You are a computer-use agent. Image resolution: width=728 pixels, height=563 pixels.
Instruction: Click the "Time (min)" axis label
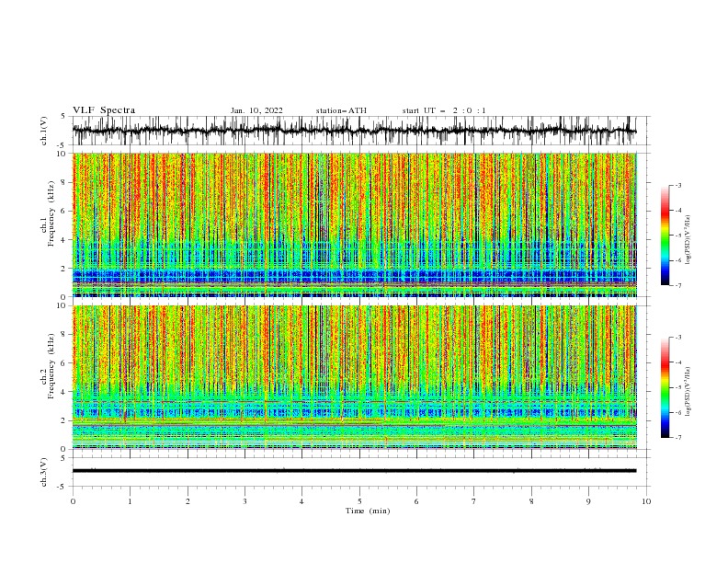click(368, 511)
